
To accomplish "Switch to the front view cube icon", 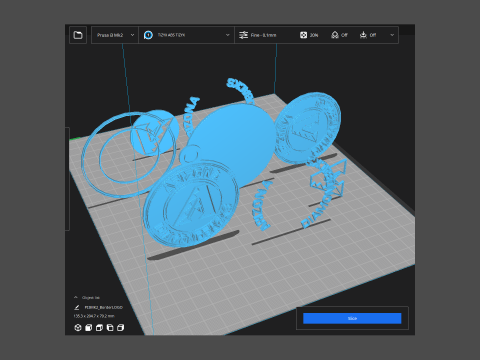I will pos(88,328).
